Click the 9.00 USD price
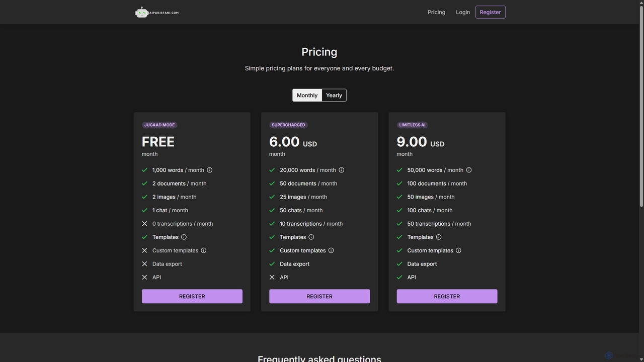644x362 pixels. tap(421, 142)
